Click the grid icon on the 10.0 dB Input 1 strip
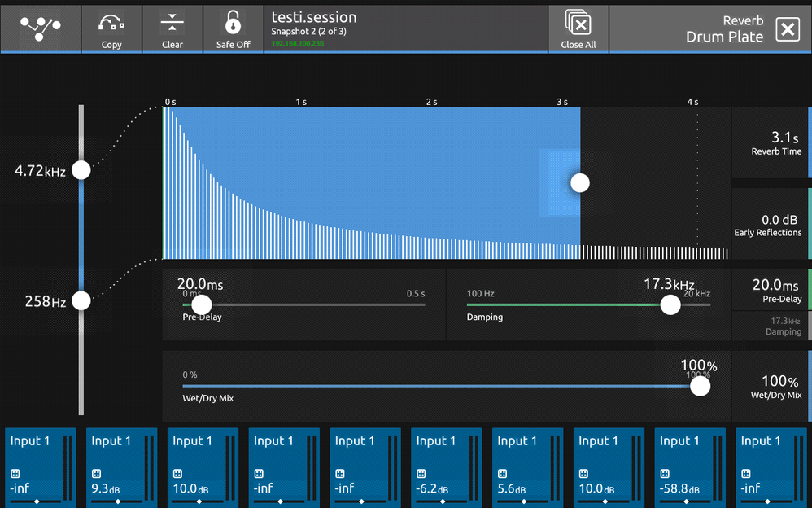 pyautogui.click(x=177, y=474)
